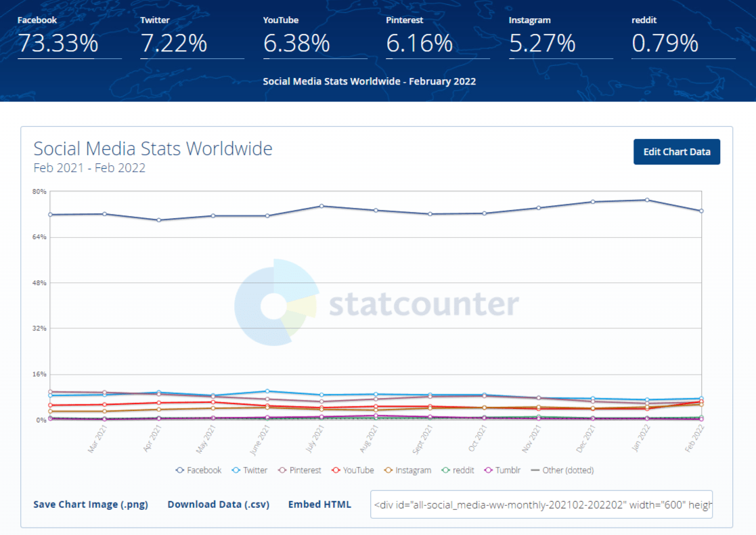Image resolution: width=756 pixels, height=535 pixels.
Task: Open the Edit Chart Data dialog
Action: point(676,152)
